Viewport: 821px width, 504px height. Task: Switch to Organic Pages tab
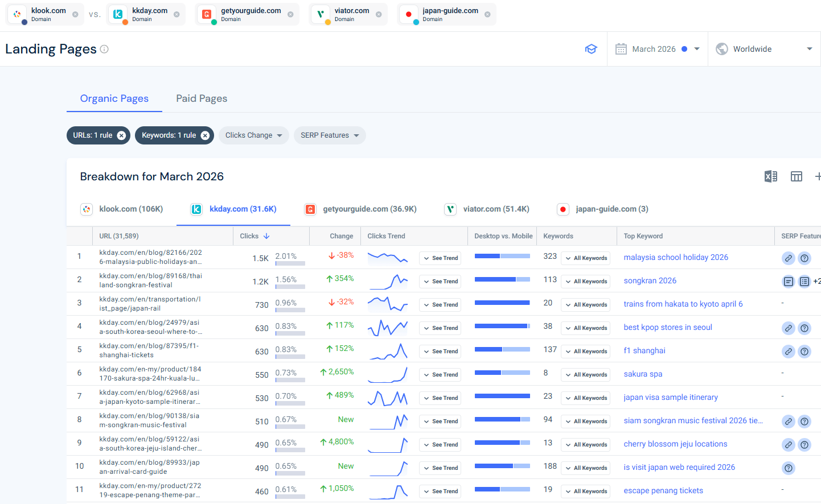[x=114, y=98]
